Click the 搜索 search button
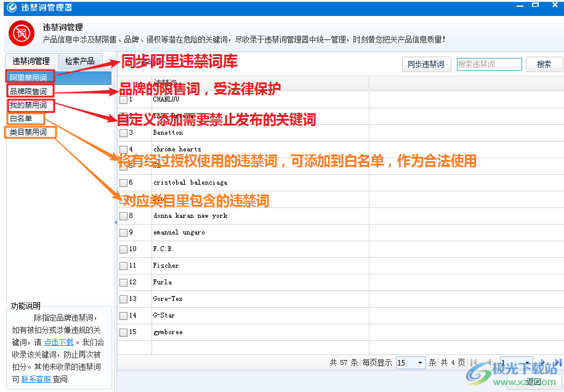 click(x=544, y=65)
